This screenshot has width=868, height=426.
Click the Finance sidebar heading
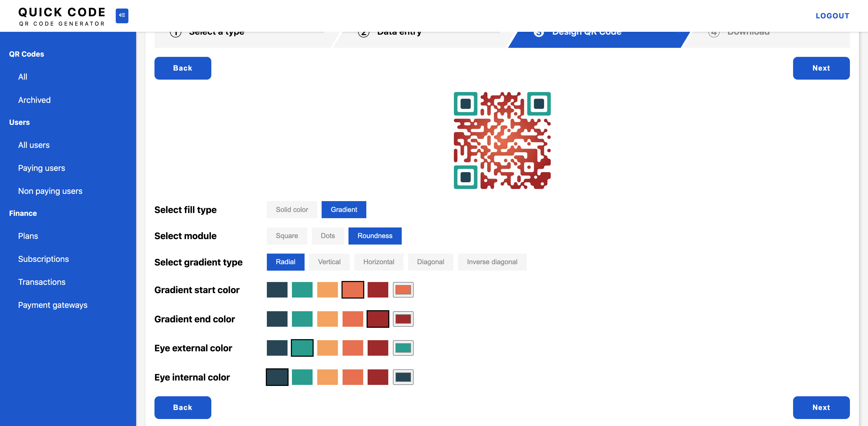pyautogui.click(x=23, y=213)
